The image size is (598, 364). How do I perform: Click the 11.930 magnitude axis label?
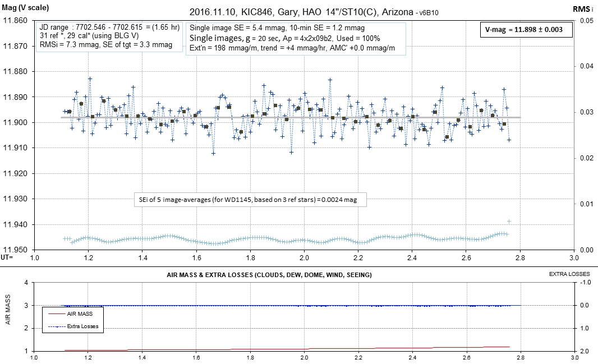pos(15,199)
